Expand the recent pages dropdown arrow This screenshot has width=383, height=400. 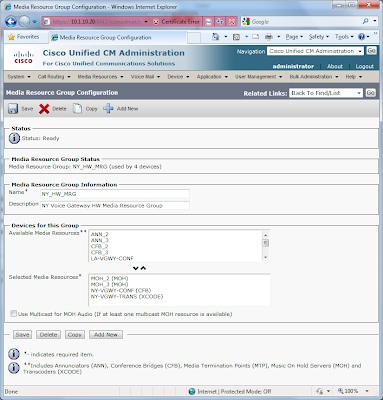pyautogui.click(x=35, y=22)
